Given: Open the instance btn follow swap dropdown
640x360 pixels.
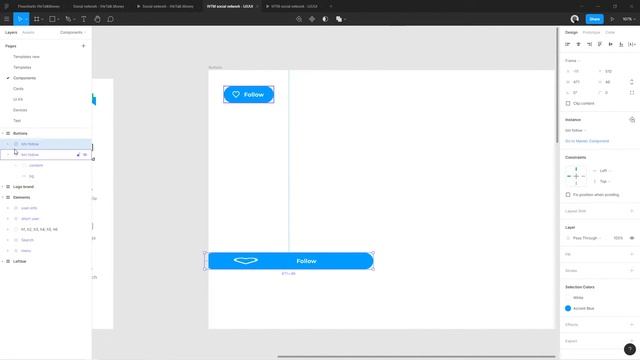Looking at the screenshot, I should [x=576, y=130].
